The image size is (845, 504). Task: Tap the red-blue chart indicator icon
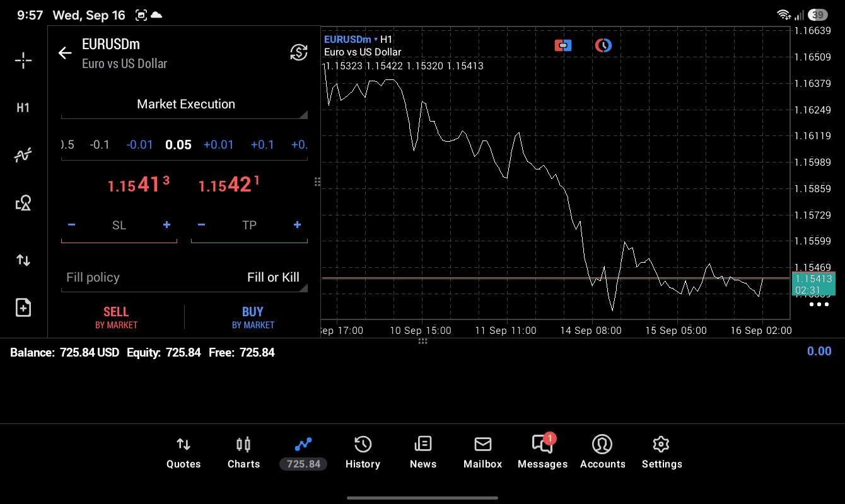pos(563,45)
